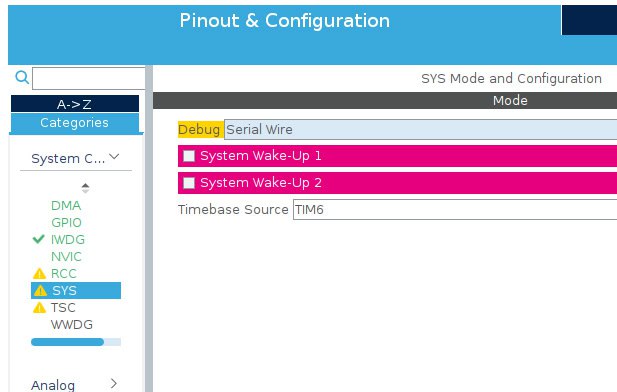Open the Timebase Source TIM6 dropdown
The width and height of the screenshot is (617, 392).
[x=455, y=209]
